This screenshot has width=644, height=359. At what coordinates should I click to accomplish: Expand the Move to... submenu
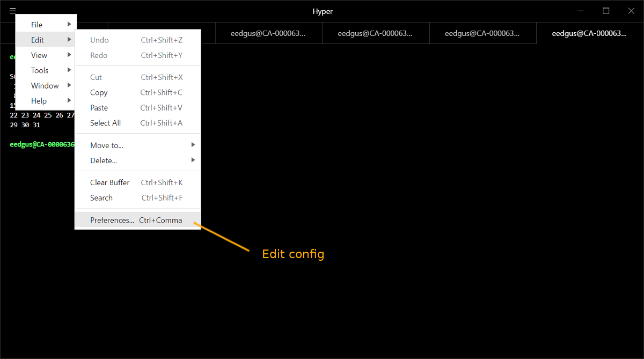tap(137, 145)
